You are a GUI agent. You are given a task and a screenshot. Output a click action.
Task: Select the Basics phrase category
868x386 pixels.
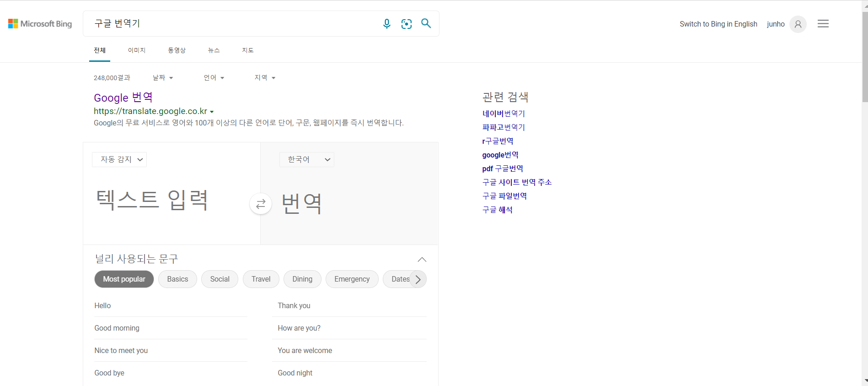pos(177,279)
